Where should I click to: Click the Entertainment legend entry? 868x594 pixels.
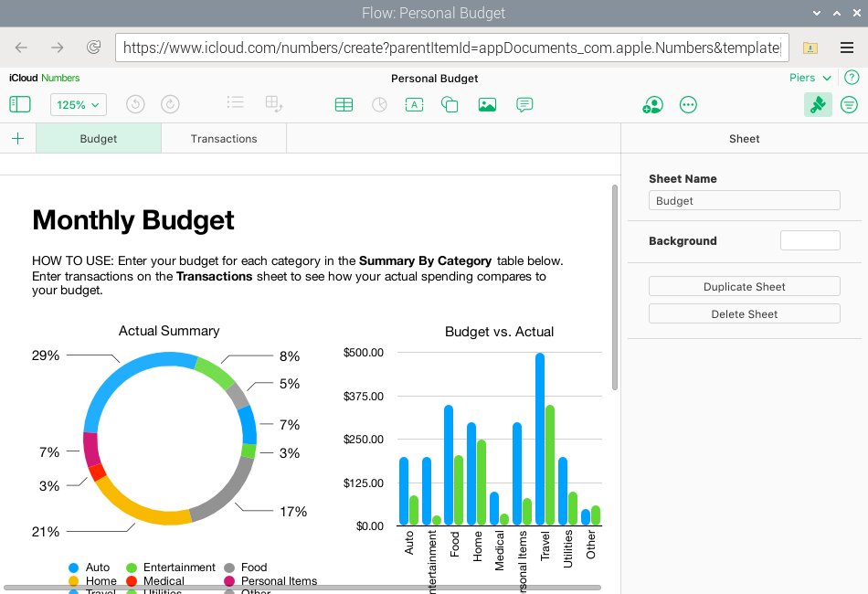[x=171, y=567]
